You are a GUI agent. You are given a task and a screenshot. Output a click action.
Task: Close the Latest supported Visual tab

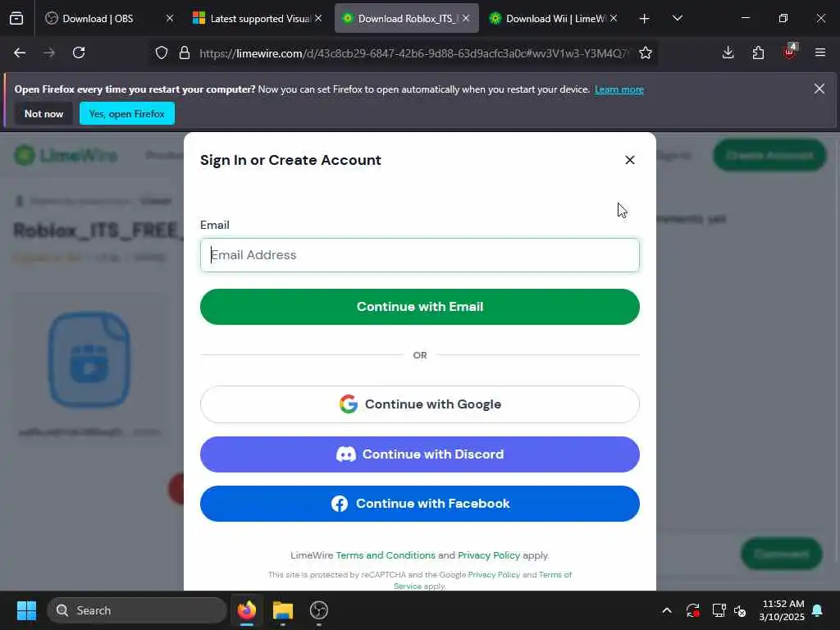coord(318,18)
